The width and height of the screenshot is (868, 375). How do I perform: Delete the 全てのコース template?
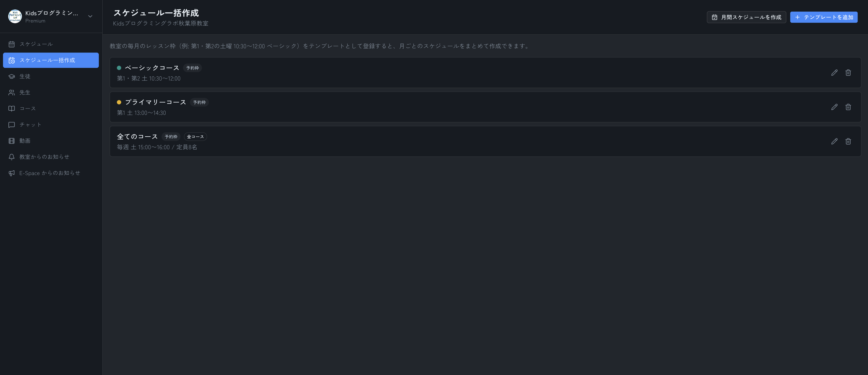[848, 141]
